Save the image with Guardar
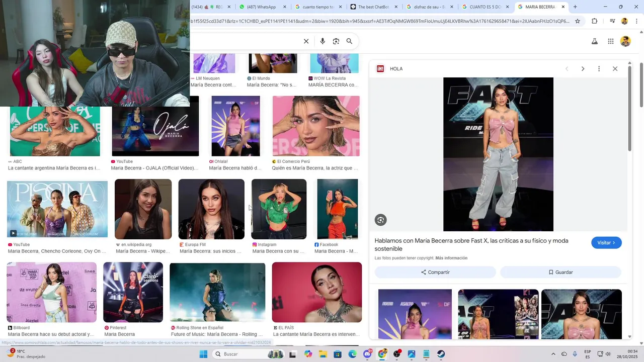The height and width of the screenshot is (362, 644). (560, 272)
